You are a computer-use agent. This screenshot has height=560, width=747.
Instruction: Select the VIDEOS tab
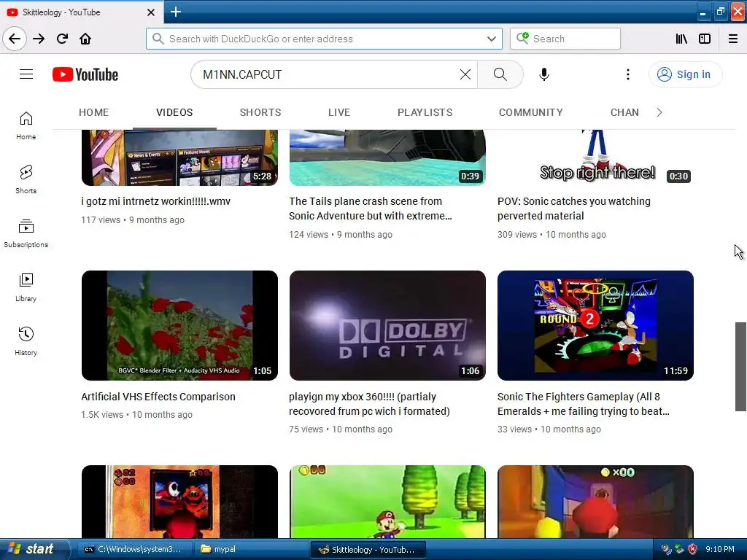(174, 112)
